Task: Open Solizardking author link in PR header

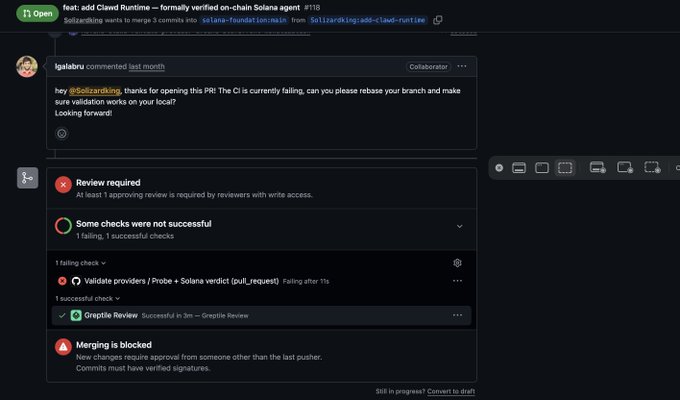Action: coord(83,20)
